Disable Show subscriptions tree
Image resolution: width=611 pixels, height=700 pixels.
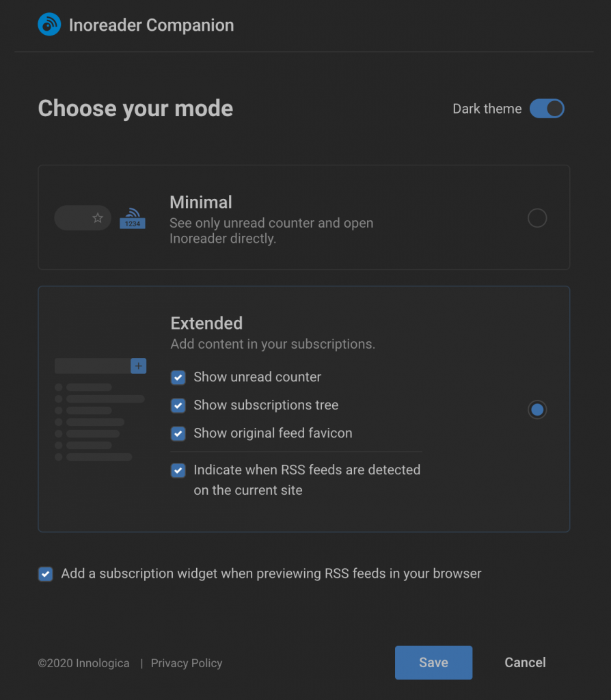(x=178, y=405)
